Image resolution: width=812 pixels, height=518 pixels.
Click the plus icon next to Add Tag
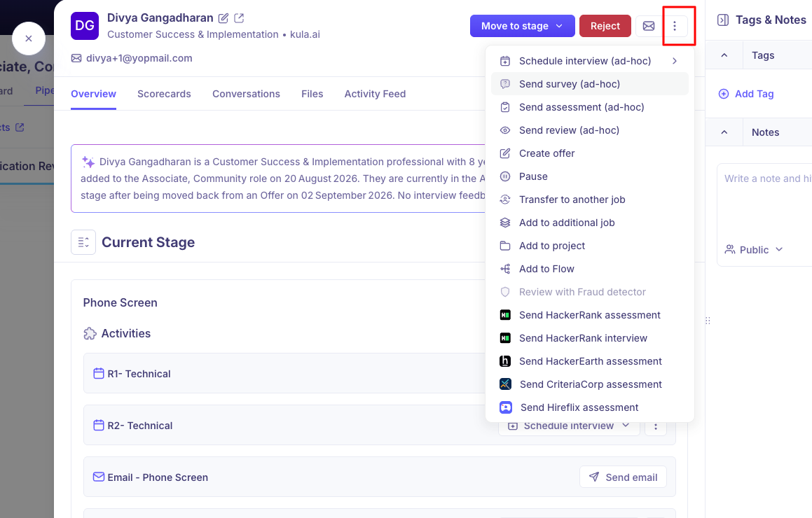724,94
